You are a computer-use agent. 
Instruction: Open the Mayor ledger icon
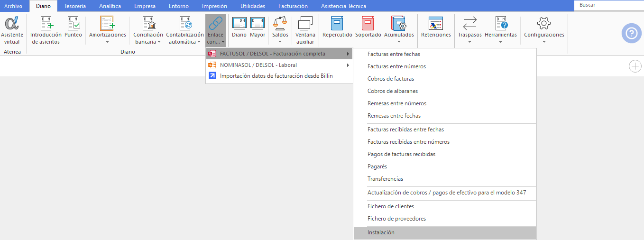coord(258,23)
